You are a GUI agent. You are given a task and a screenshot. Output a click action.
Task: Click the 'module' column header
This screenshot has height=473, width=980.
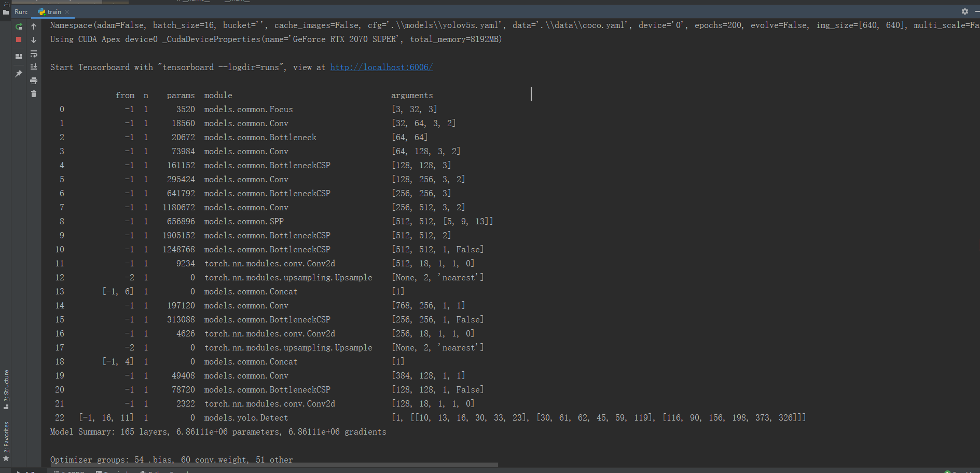(218, 96)
